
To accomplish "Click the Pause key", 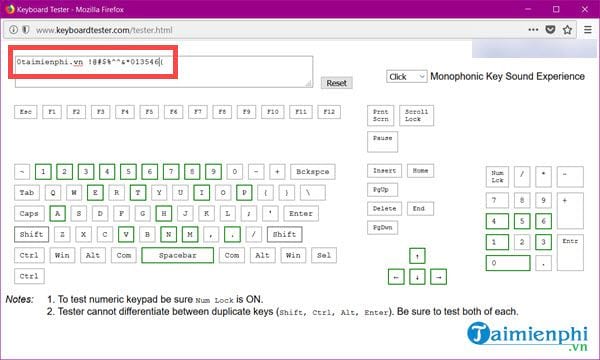I will coord(383,142).
